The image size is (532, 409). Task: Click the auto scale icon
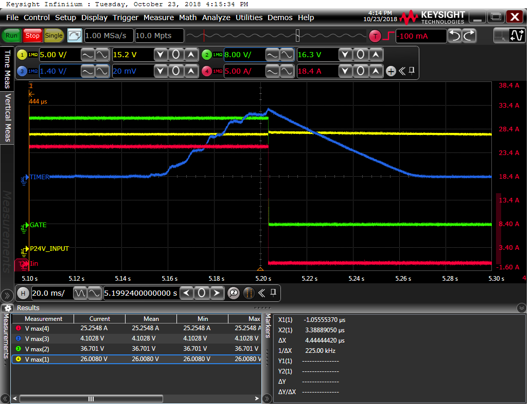pyautogui.click(x=74, y=36)
